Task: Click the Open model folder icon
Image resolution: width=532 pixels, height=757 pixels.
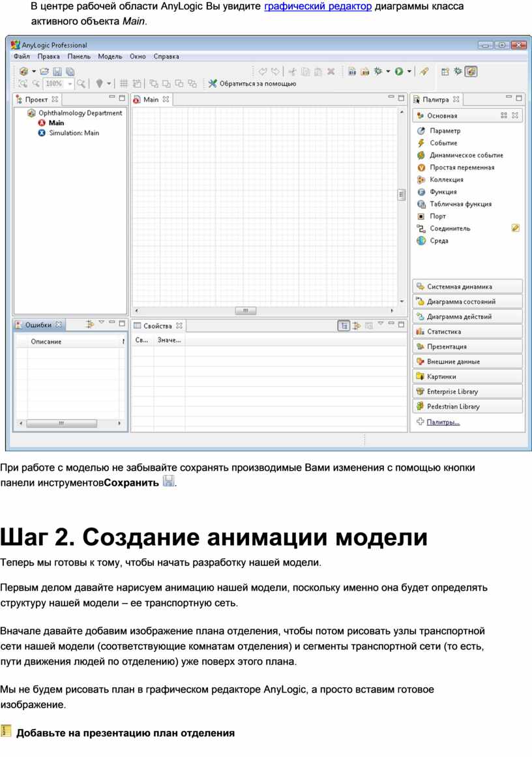Action: [x=44, y=72]
